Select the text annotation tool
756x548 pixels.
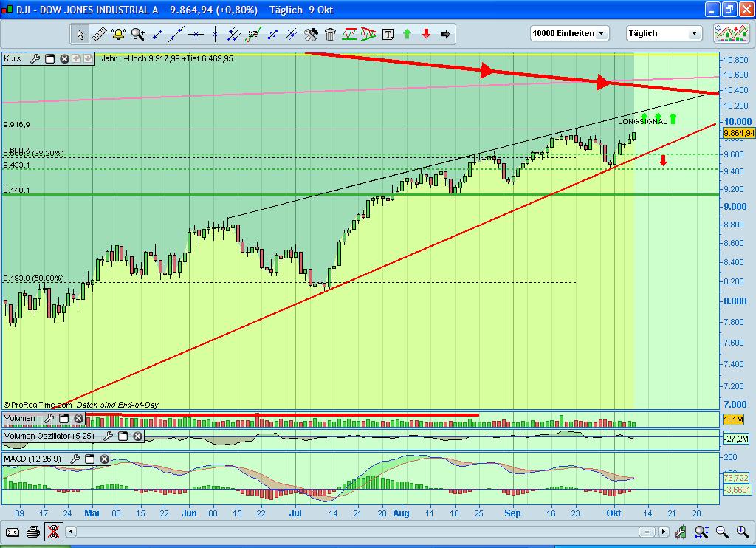click(388, 34)
